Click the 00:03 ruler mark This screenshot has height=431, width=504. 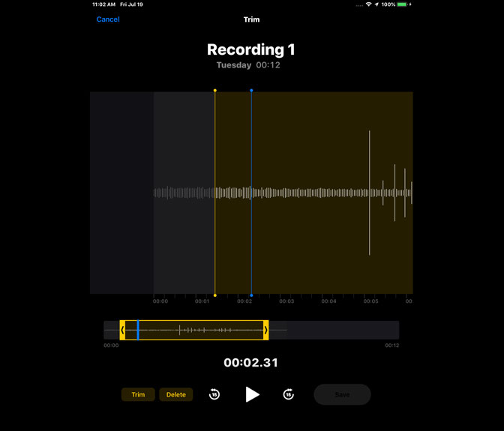pos(286,301)
